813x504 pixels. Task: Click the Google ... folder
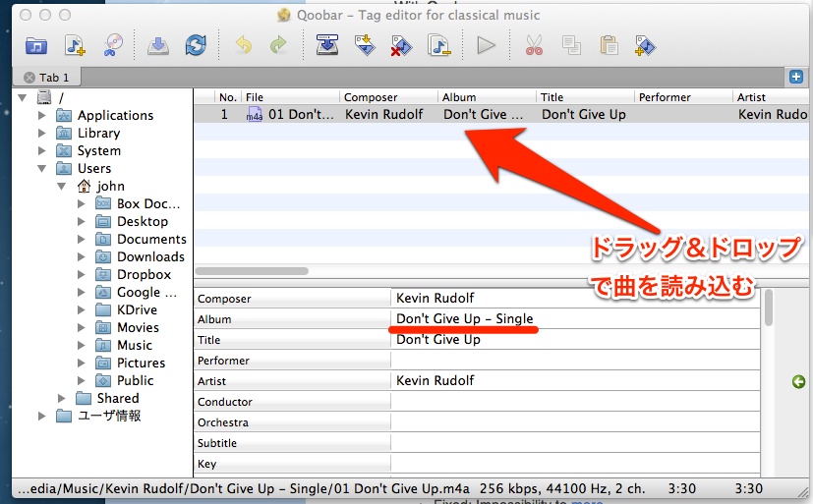pos(146,292)
